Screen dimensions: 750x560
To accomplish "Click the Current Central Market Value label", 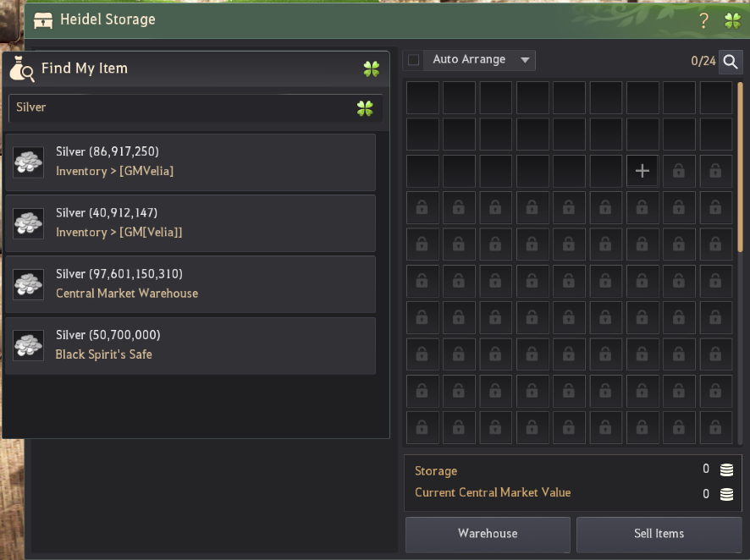I will point(493,492).
